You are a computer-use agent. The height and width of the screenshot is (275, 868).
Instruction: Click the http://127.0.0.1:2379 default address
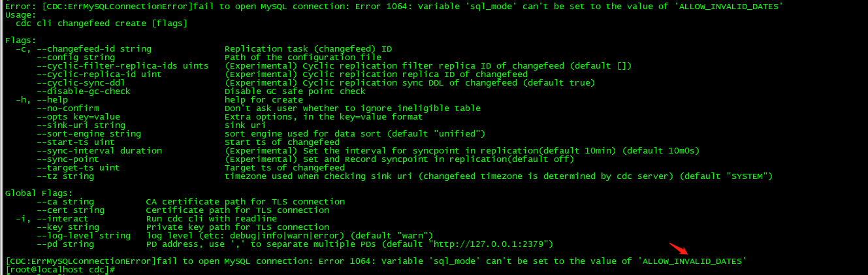[x=490, y=244]
